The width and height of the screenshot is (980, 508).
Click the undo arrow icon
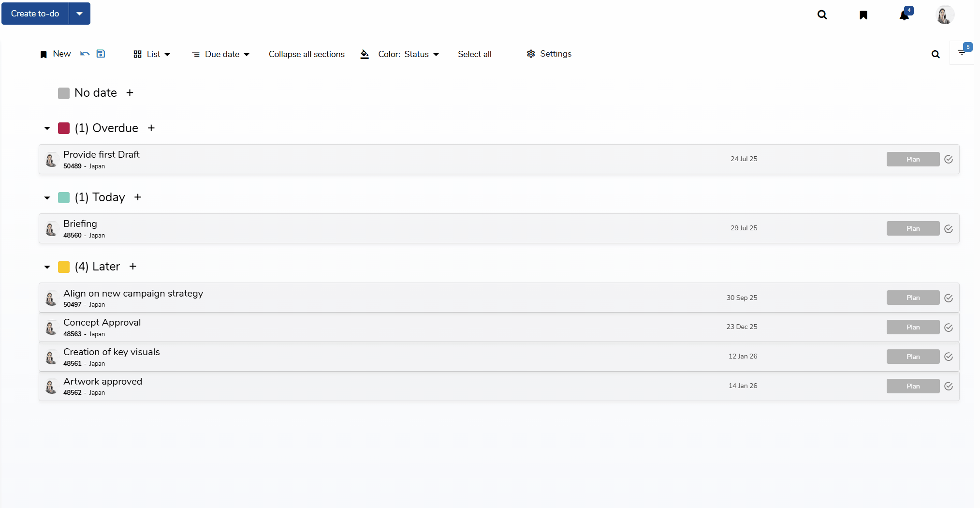pyautogui.click(x=85, y=54)
